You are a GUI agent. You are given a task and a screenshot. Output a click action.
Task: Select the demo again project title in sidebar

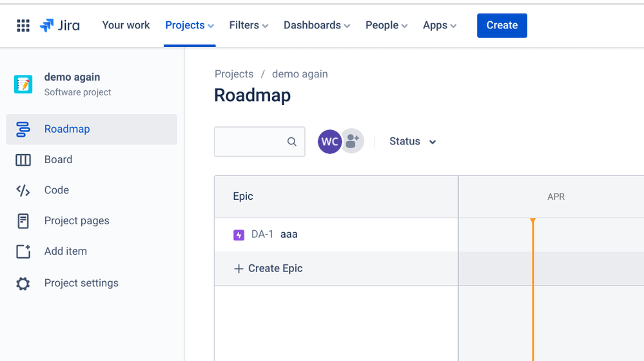pyautogui.click(x=72, y=77)
